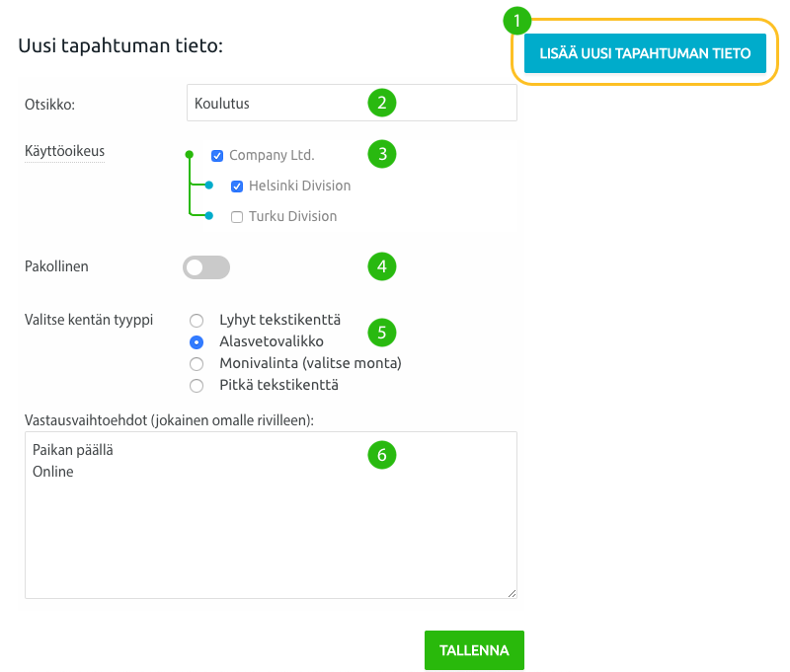
Task: Select Lyhyt tekstikenttä radio option
Action: pyautogui.click(x=197, y=321)
